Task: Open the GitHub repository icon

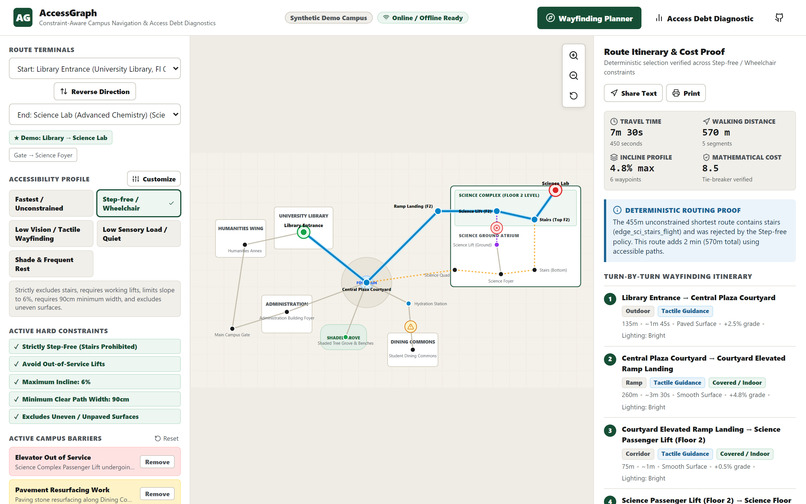Action: pos(779,18)
